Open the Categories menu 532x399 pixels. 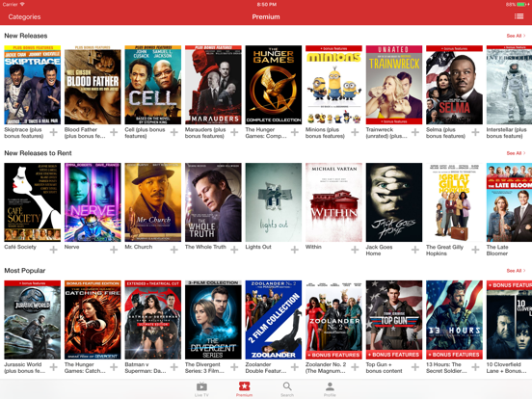pos(24,16)
